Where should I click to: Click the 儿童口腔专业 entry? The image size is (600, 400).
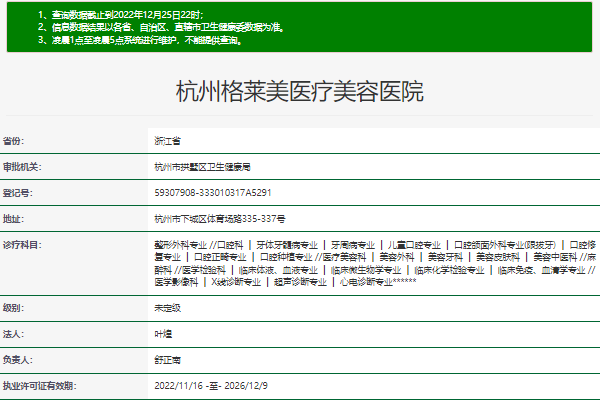tap(414, 245)
